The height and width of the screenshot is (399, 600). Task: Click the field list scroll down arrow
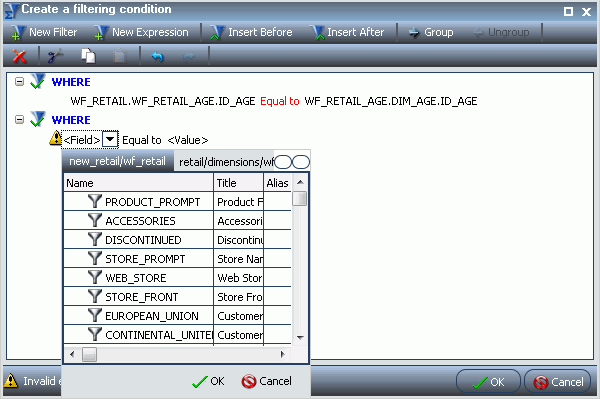click(x=300, y=337)
